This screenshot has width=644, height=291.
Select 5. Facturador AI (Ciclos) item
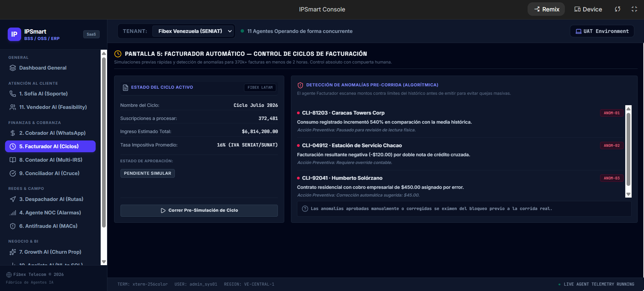[x=50, y=147]
